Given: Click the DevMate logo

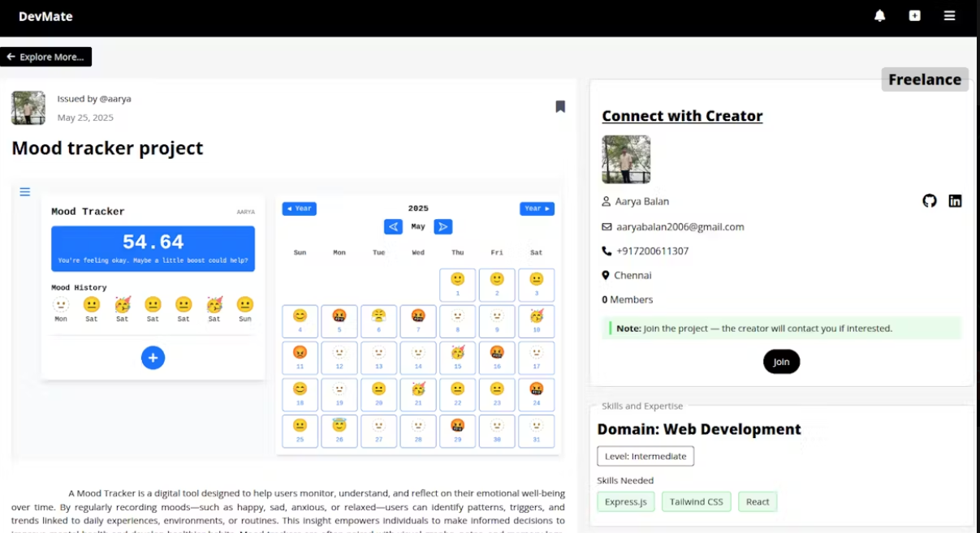Looking at the screenshot, I should (x=45, y=16).
